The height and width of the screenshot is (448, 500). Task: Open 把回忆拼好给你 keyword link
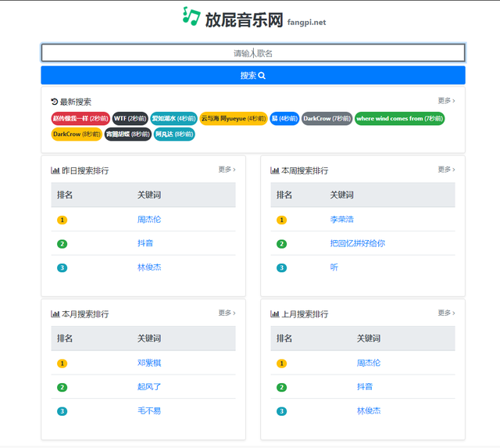click(358, 243)
